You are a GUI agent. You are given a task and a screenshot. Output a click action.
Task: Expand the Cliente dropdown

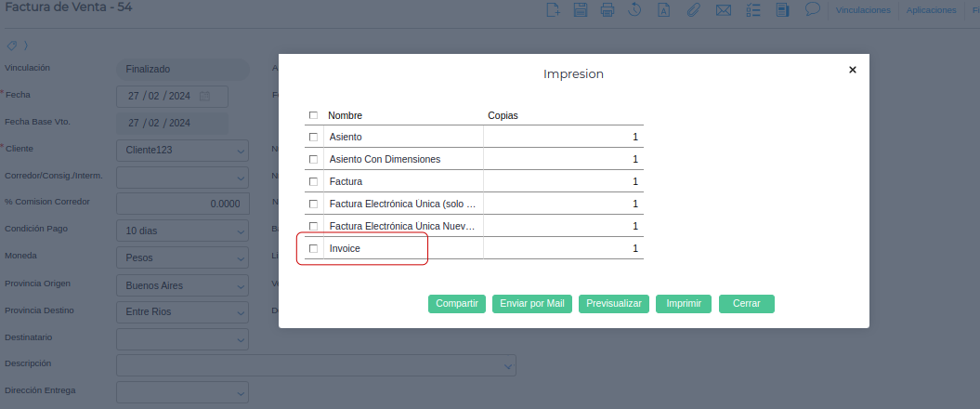[240, 150]
